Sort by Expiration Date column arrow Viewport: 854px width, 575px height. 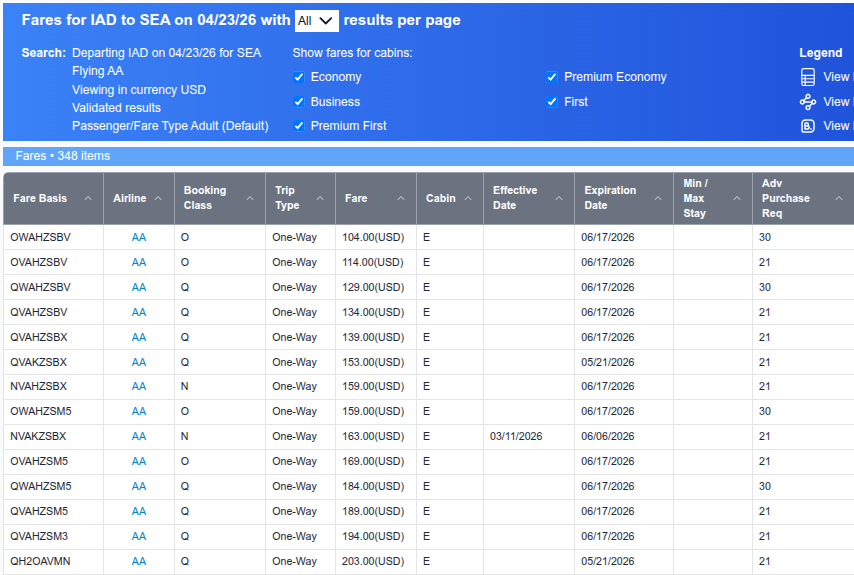pyautogui.click(x=658, y=198)
